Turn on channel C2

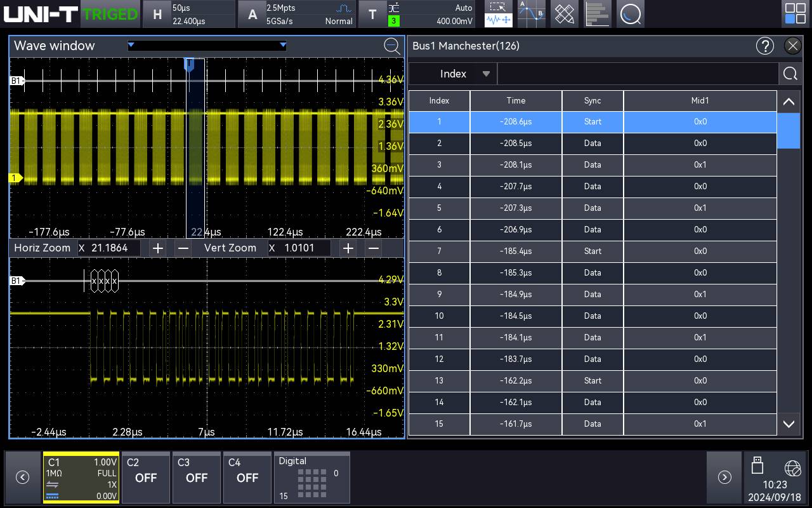pos(145,478)
